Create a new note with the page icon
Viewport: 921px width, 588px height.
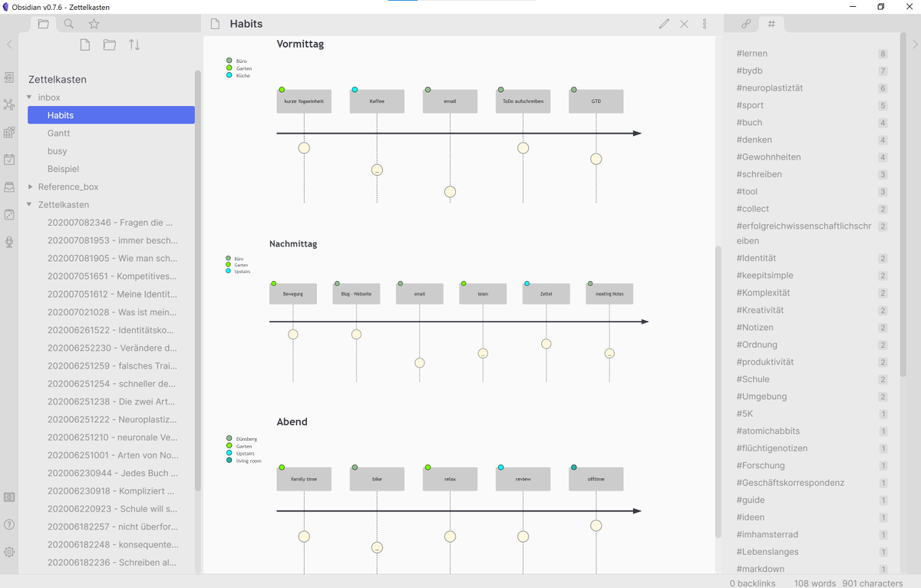pyautogui.click(x=85, y=45)
